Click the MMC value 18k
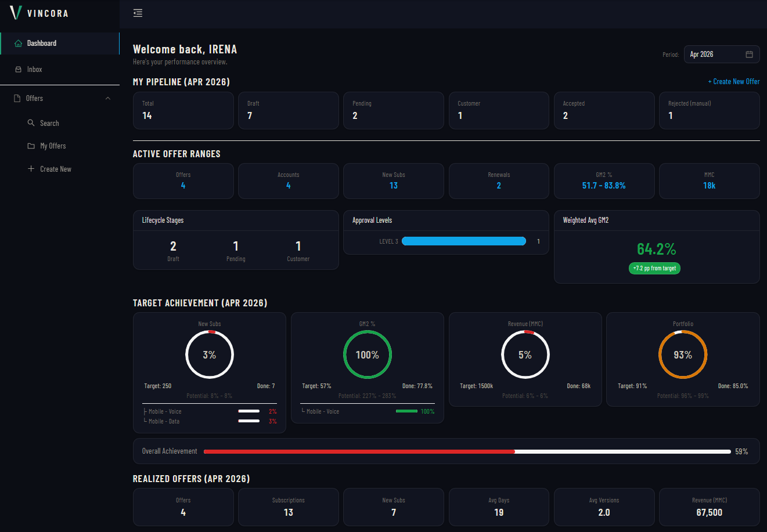Viewport: 767px width, 532px height. pyautogui.click(x=710, y=186)
